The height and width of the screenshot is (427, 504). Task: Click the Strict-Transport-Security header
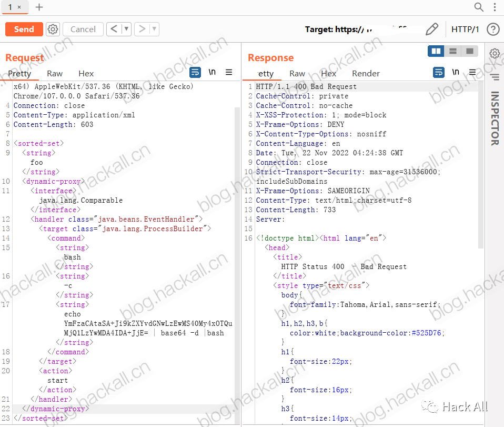click(348, 177)
